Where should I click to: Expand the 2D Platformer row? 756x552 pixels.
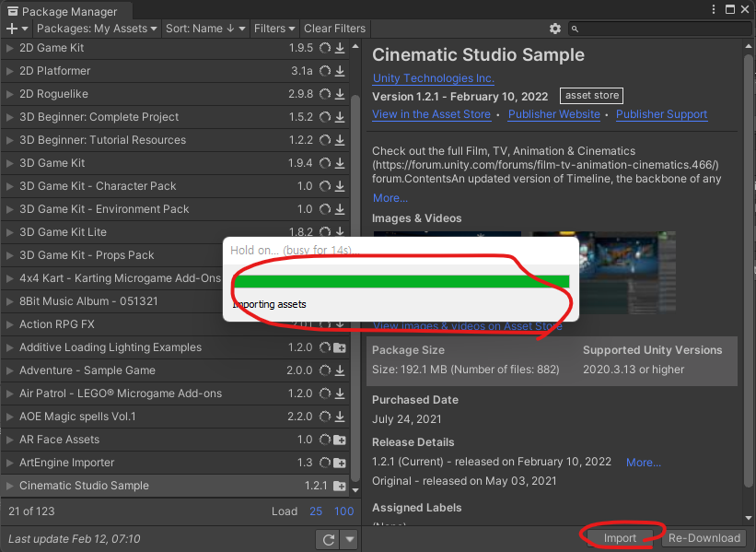[9, 71]
